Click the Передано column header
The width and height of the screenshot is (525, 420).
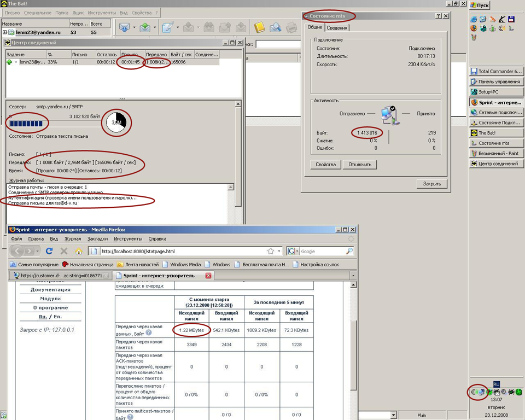pyautogui.click(x=157, y=54)
